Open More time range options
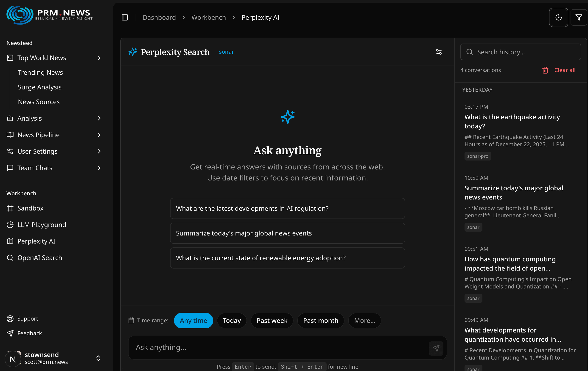The height and width of the screenshot is (371, 588). pyautogui.click(x=364, y=320)
